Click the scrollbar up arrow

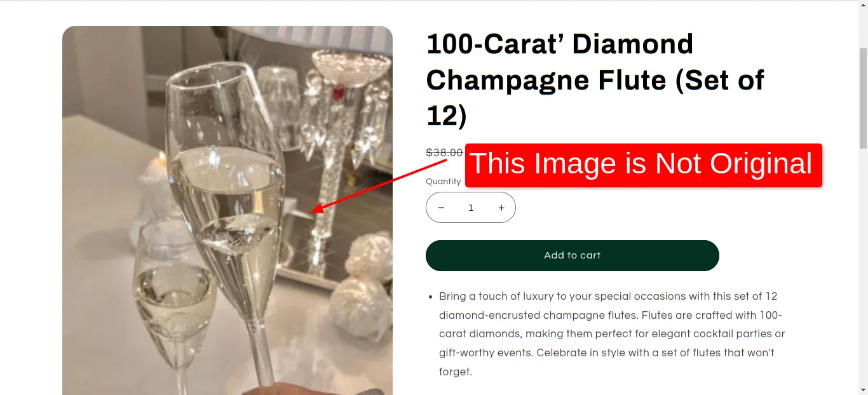point(863,5)
